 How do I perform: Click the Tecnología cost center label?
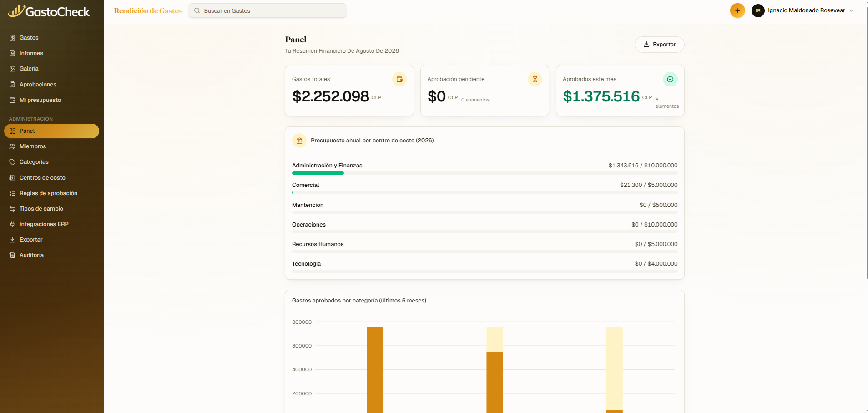pyautogui.click(x=306, y=264)
